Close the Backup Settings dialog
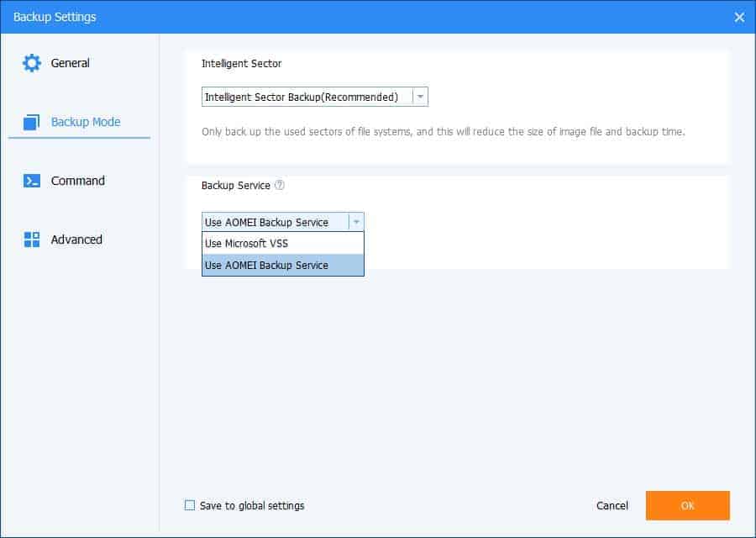The image size is (756, 538). [738, 17]
